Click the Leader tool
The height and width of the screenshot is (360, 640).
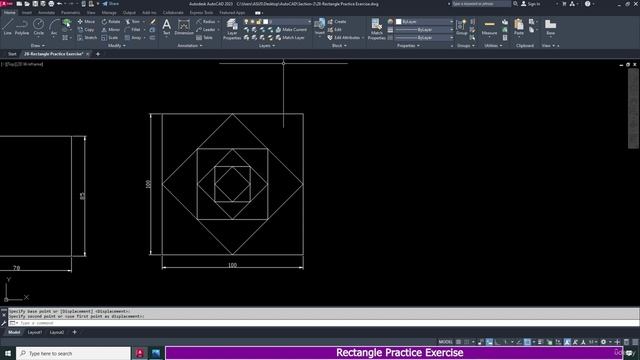(x=206, y=30)
